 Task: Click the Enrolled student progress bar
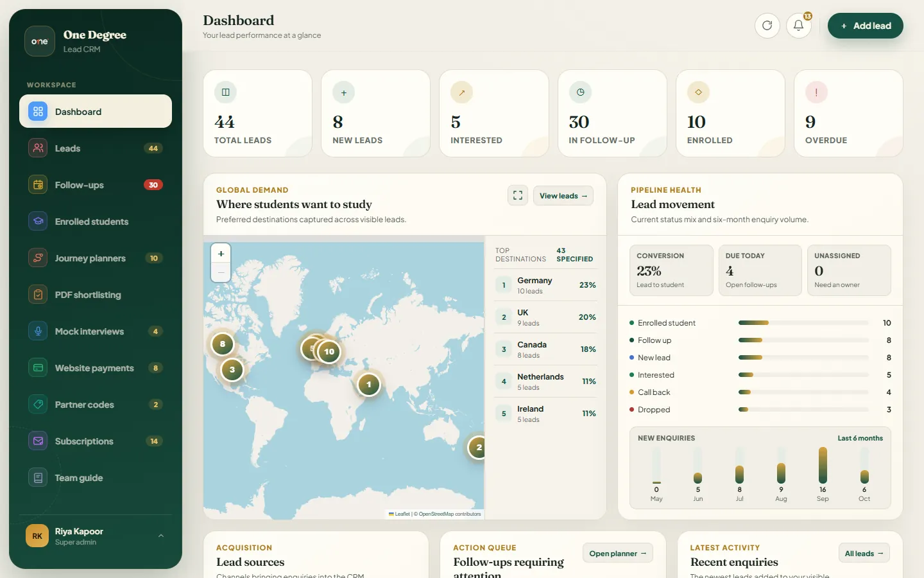803,322
